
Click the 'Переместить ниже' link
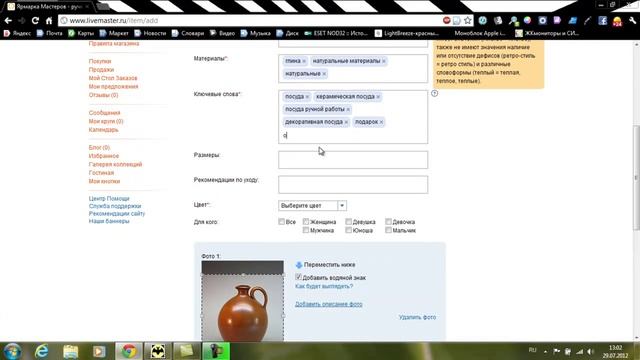pyautogui.click(x=329, y=265)
